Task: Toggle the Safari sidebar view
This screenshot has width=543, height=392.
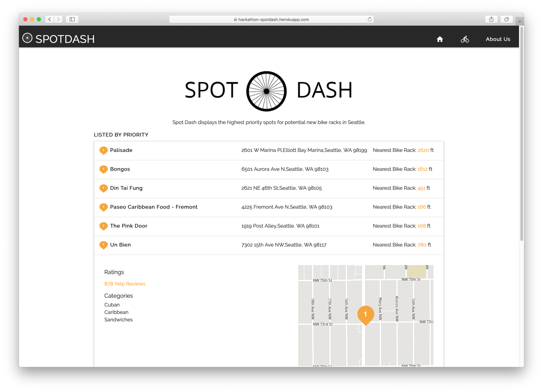Action: click(72, 19)
